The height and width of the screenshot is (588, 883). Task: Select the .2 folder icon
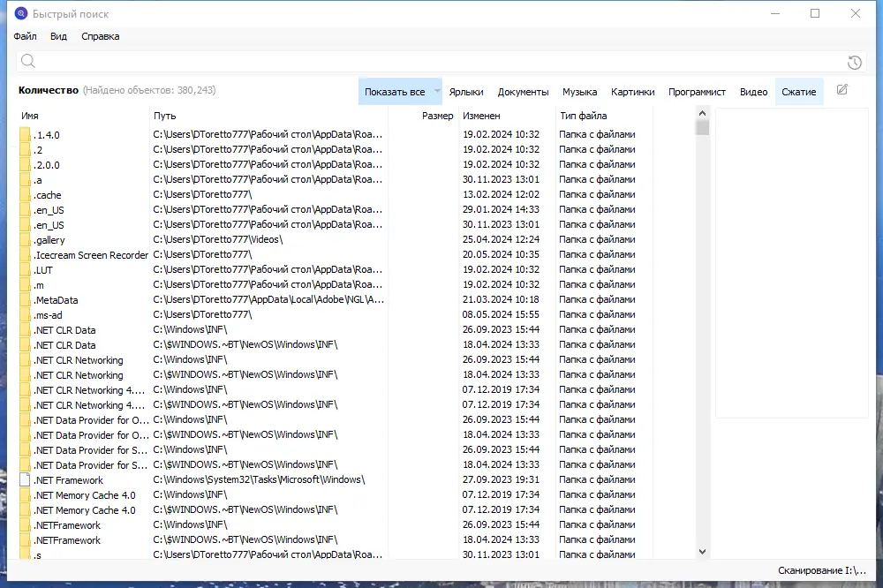point(25,150)
